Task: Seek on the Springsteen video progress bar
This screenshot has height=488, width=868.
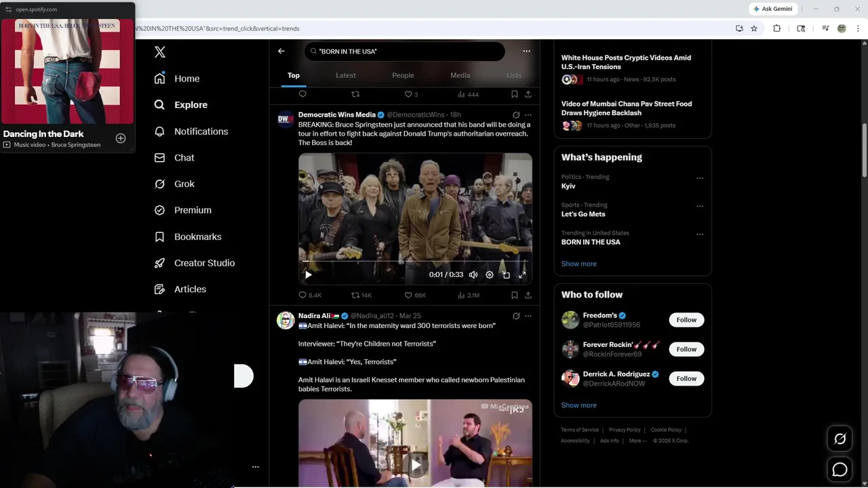Action: point(415,261)
